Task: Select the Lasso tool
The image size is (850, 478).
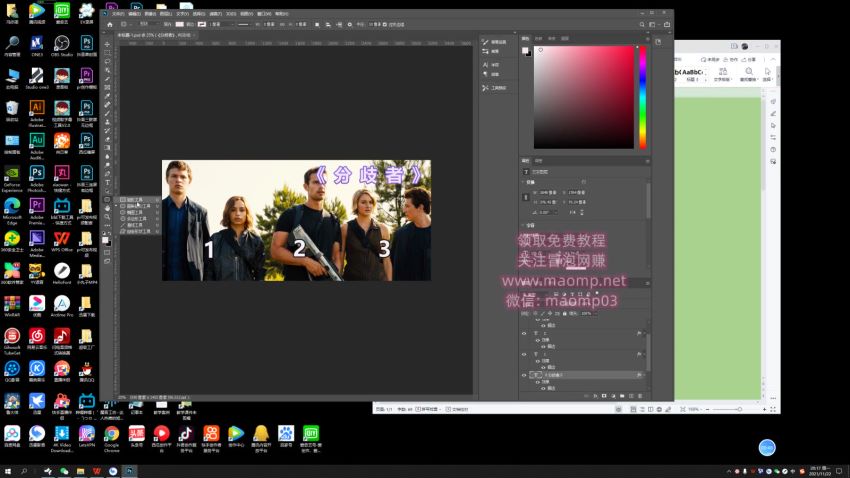Action: pos(107,61)
